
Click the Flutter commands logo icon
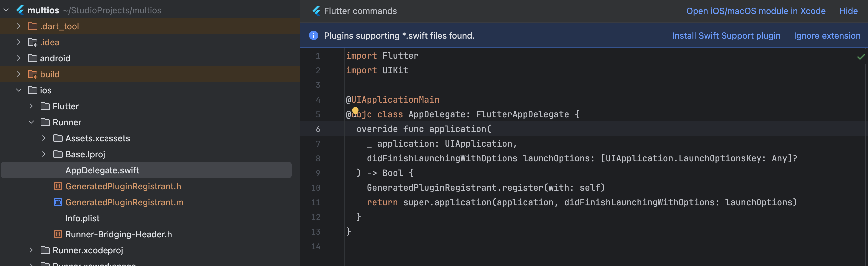(x=316, y=11)
